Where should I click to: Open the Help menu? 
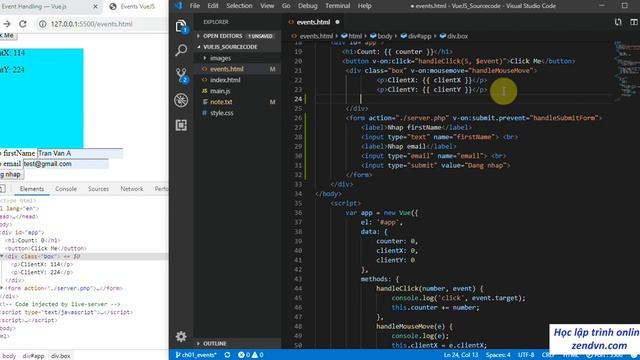(364, 6)
